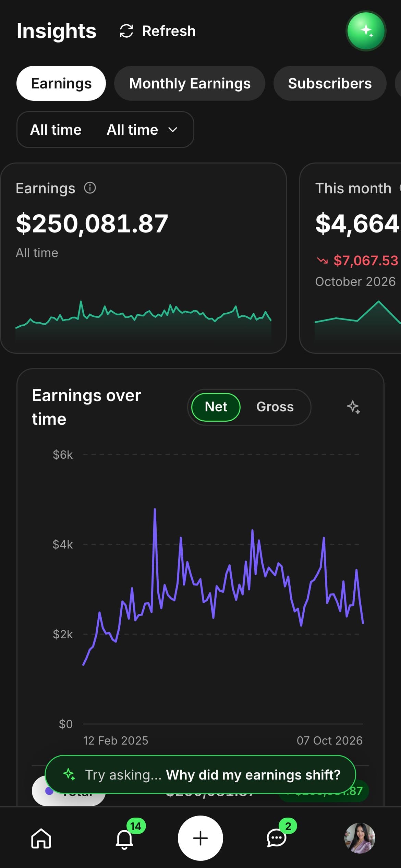The image size is (401, 868).
Task: Tap 'Why did my earnings shift?' suggestion
Action: tap(253, 775)
